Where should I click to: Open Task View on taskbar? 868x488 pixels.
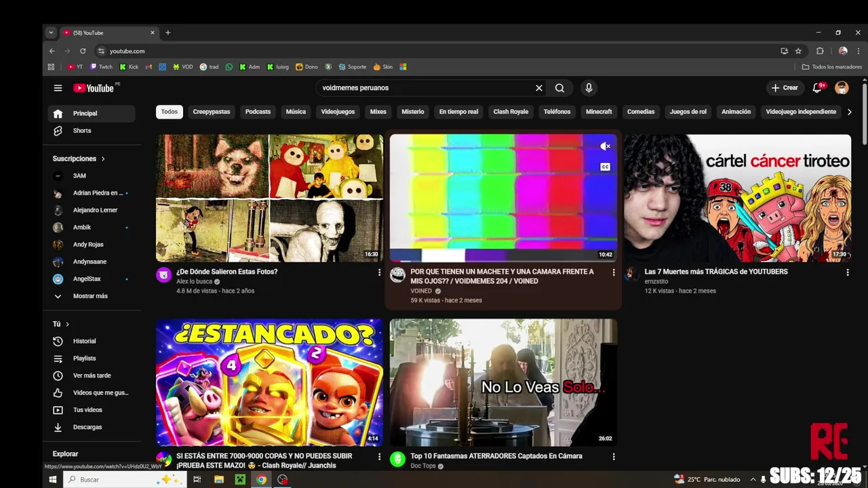(197, 479)
